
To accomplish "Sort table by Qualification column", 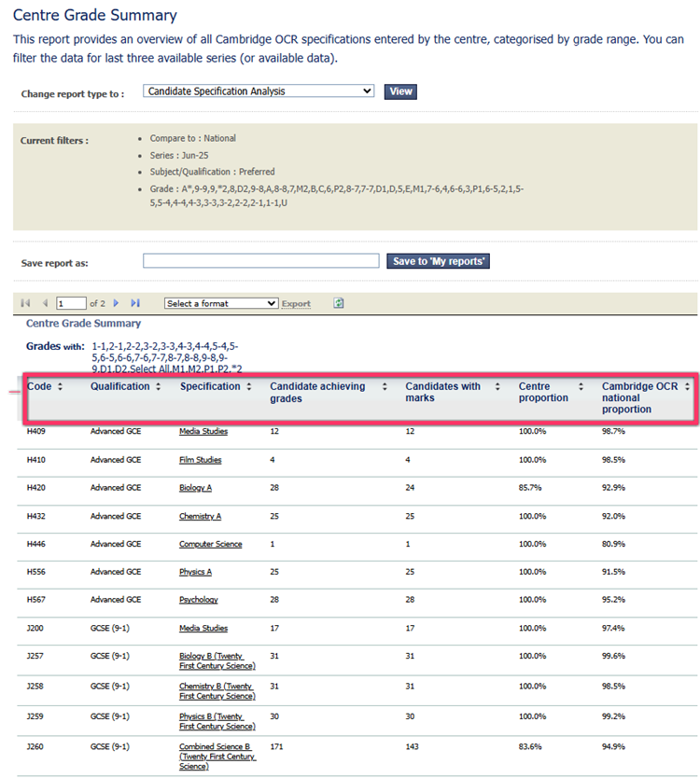I will tap(158, 386).
